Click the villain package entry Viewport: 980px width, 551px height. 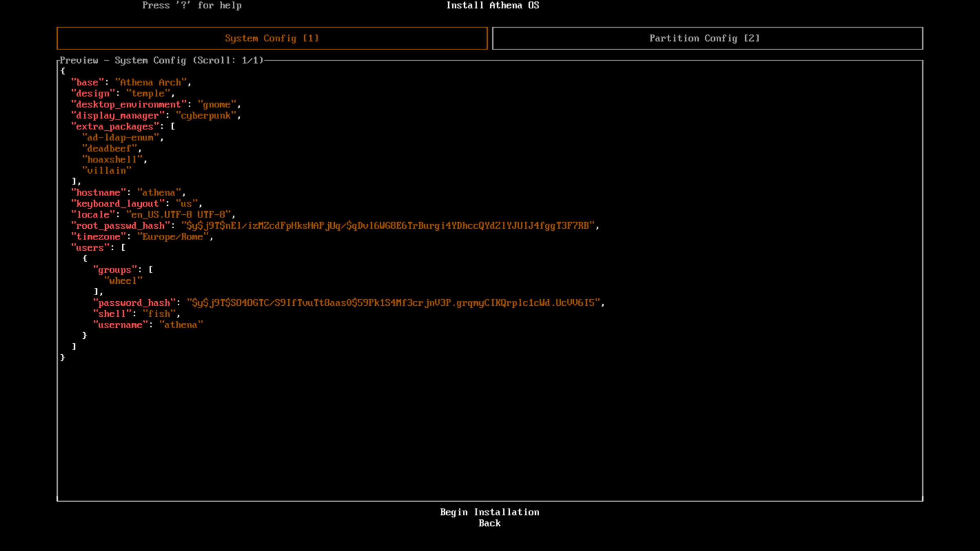point(107,170)
